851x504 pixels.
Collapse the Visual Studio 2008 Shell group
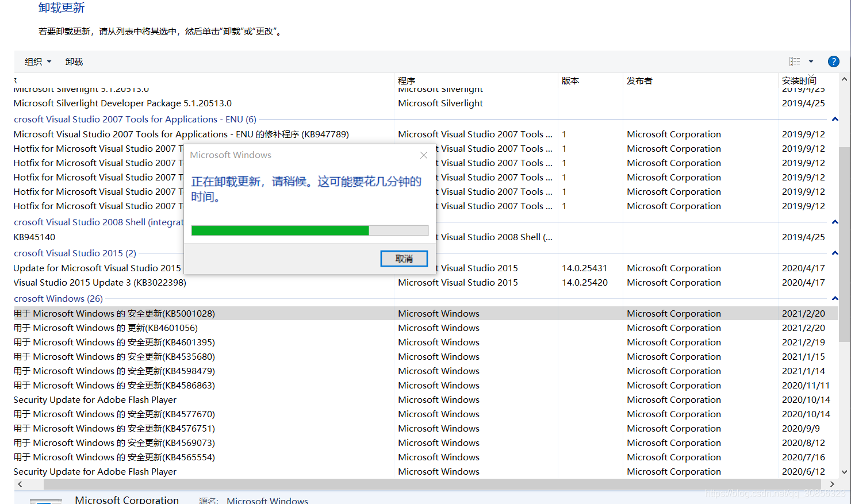coord(835,222)
